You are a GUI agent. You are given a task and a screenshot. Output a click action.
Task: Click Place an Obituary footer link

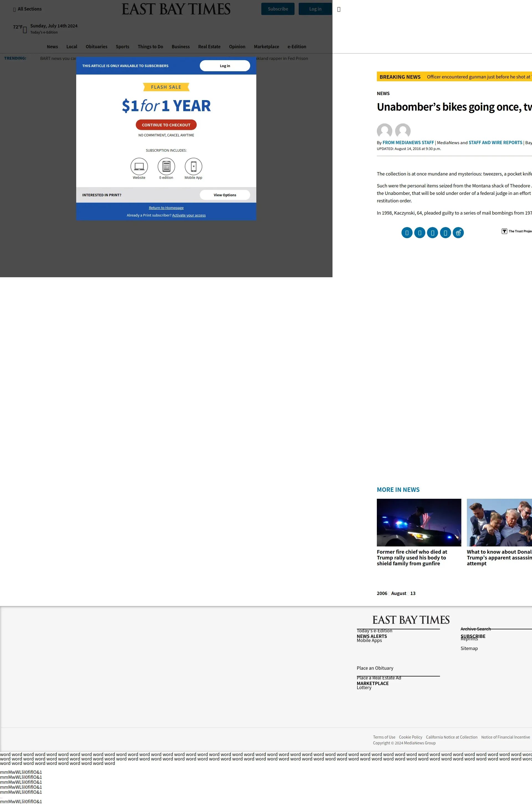pyautogui.click(x=375, y=668)
